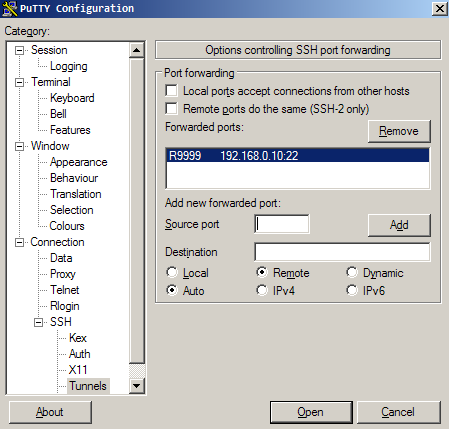449x429 pixels.
Task: Collapse the Terminal tree node
Action: (x=20, y=82)
